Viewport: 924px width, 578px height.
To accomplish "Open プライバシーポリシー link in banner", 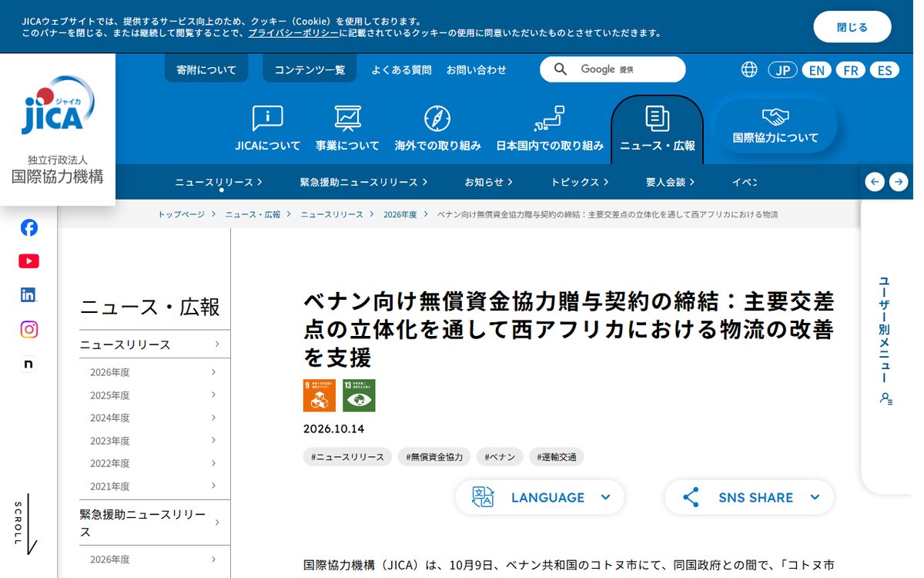I will pyautogui.click(x=293, y=33).
